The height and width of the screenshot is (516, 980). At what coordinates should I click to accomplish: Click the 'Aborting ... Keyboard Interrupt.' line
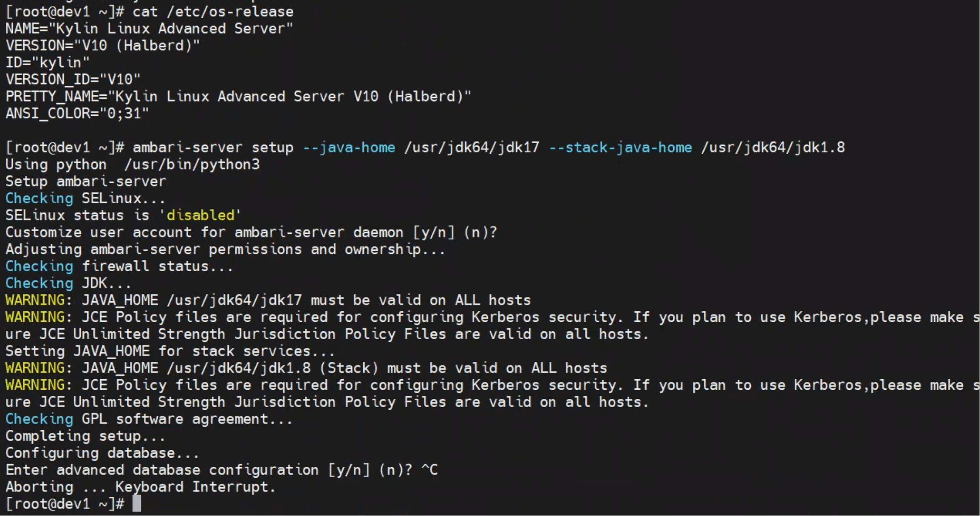coord(140,487)
